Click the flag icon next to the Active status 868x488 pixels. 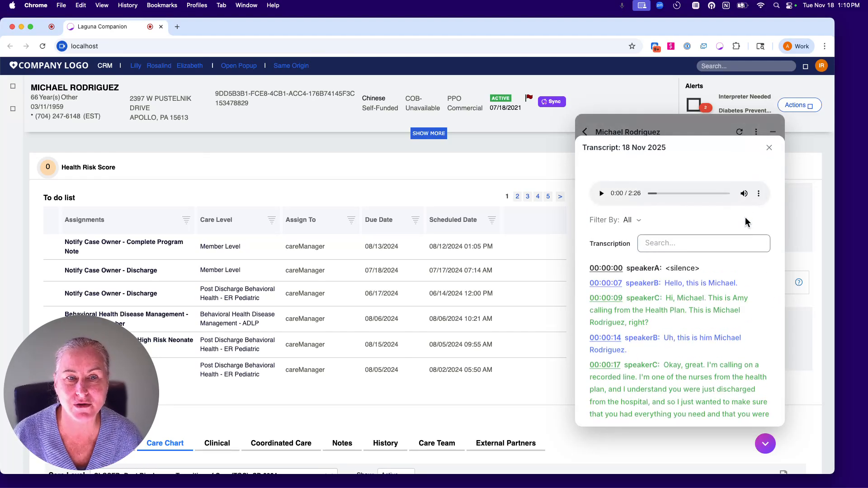(x=529, y=97)
